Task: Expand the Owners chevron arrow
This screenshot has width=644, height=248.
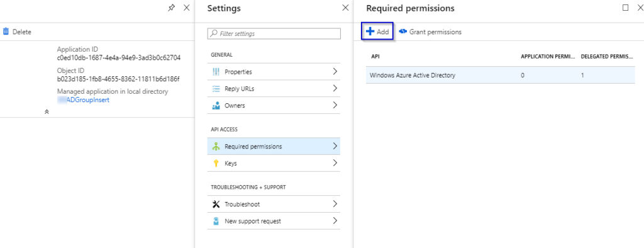Action: (x=335, y=105)
